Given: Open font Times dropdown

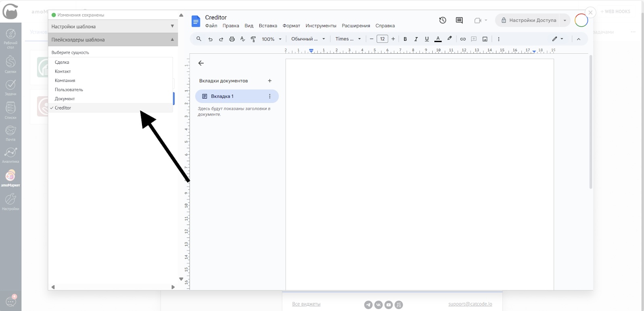Looking at the screenshot, I should click(348, 39).
